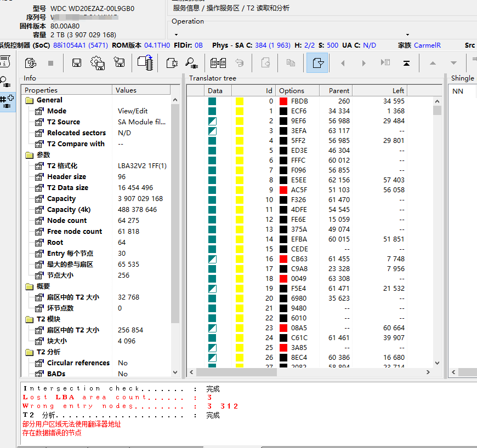This screenshot has width=477, height=448.
Task: Collapse the General folder
Action: tap(30, 100)
